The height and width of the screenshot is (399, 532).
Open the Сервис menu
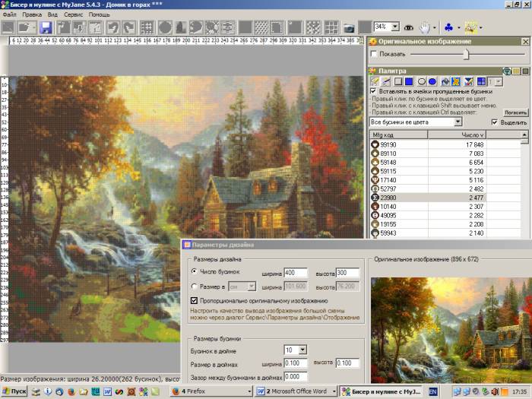coord(73,14)
